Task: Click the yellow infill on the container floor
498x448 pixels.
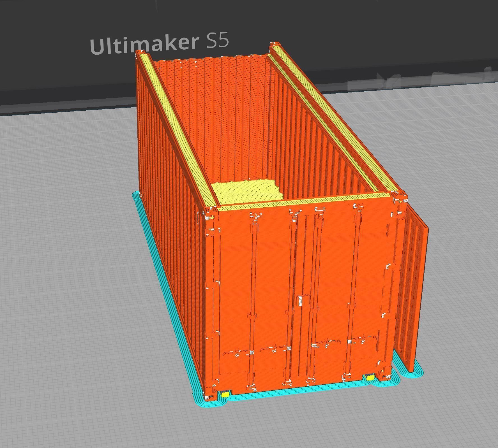Action: coord(247,191)
